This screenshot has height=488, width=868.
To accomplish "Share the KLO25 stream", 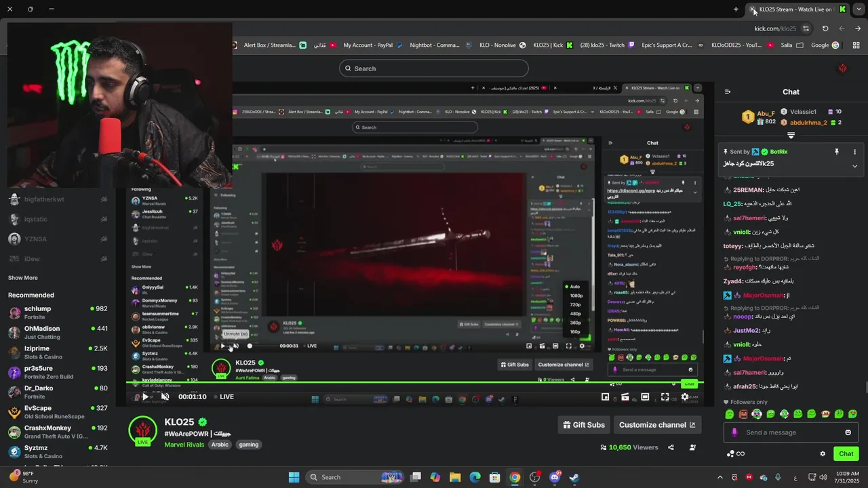I will click(671, 447).
